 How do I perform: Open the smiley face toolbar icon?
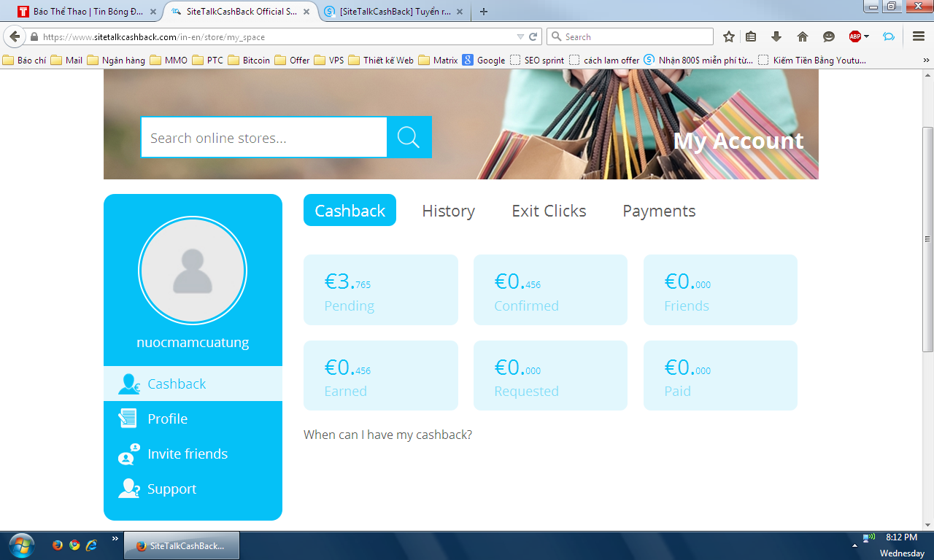pyautogui.click(x=829, y=36)
